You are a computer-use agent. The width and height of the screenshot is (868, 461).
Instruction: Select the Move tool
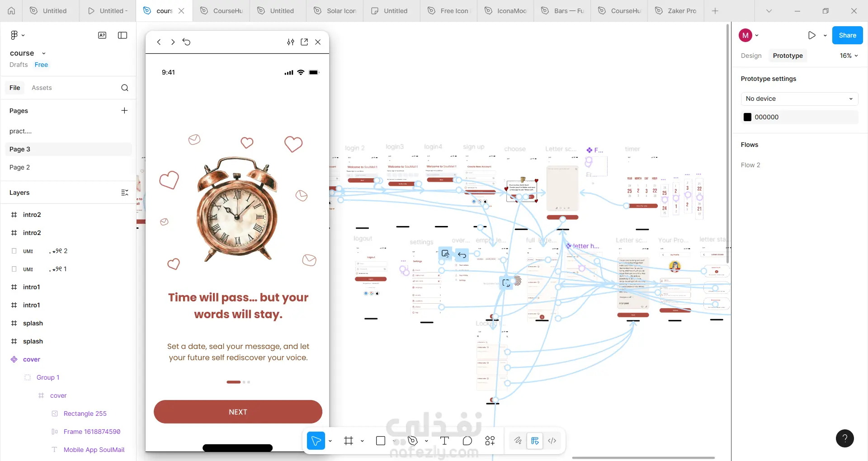coord(316,441)
